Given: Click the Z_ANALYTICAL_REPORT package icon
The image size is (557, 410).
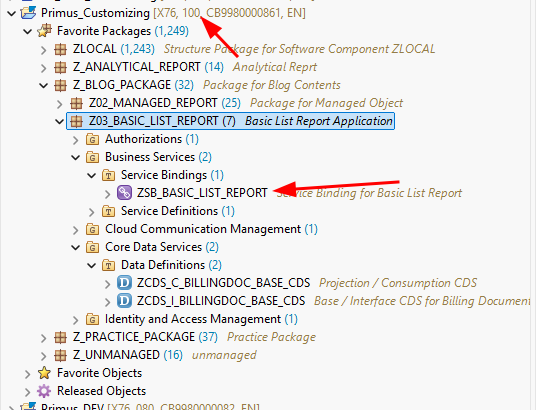Looking at the screenshot, I should (60, 67).
